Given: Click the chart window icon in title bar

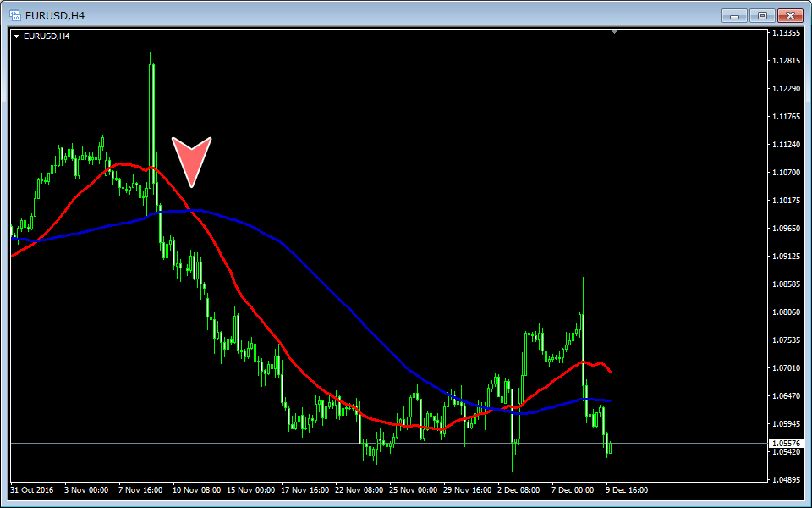Looking at the screenshot, I should point(14,15).
